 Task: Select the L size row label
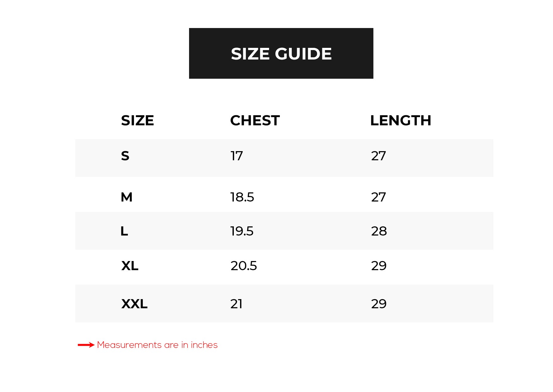pyautogui.click(x=124, y=231)
